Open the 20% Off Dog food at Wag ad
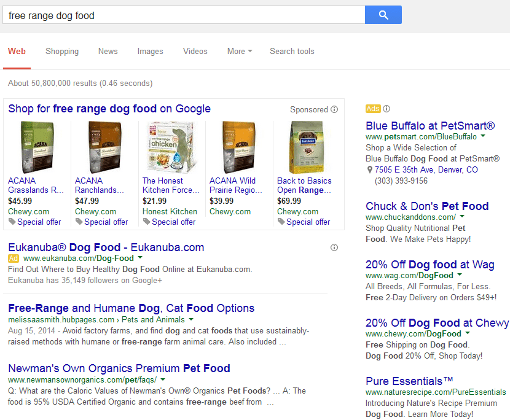This screenshot has width=510, height=420. pos(430,265)
